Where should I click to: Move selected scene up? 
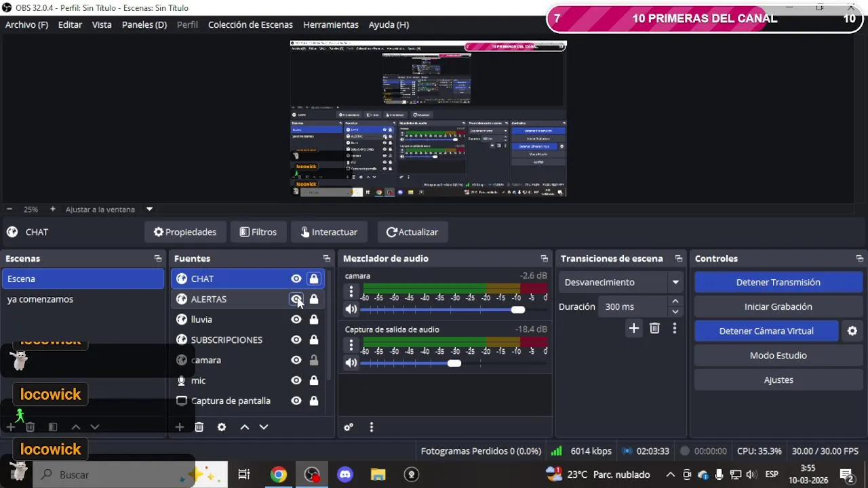(x=76, y=427)
